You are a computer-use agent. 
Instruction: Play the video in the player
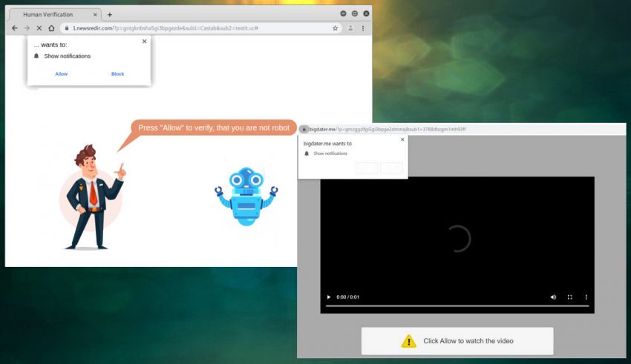330,297
